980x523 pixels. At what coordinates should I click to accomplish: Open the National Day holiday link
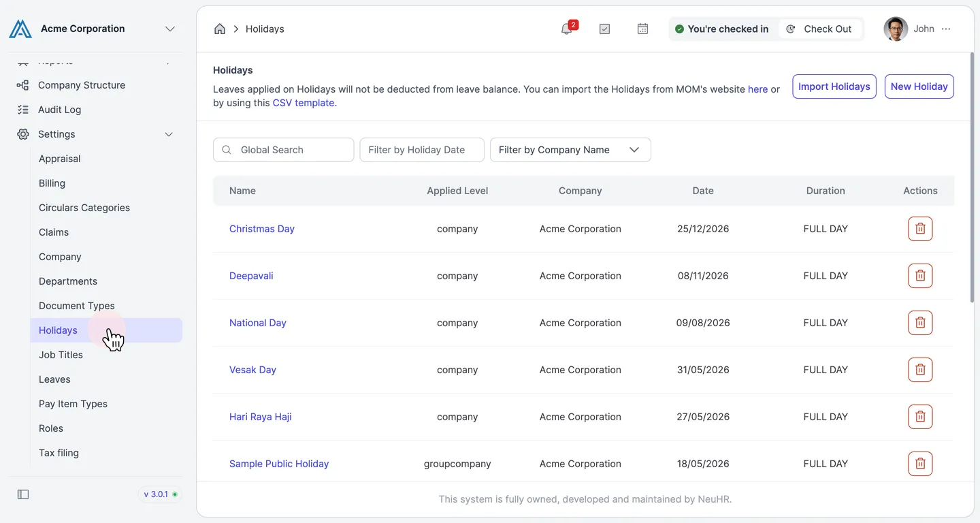(258, 323)
